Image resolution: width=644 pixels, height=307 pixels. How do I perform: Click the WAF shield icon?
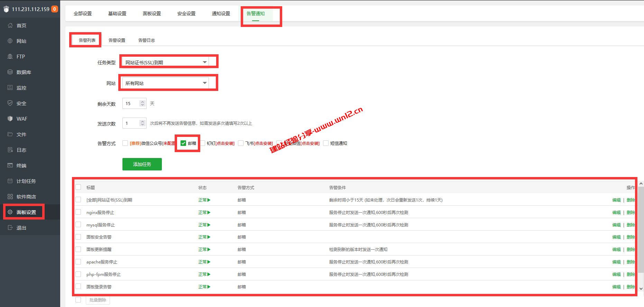tap(10, 119)
